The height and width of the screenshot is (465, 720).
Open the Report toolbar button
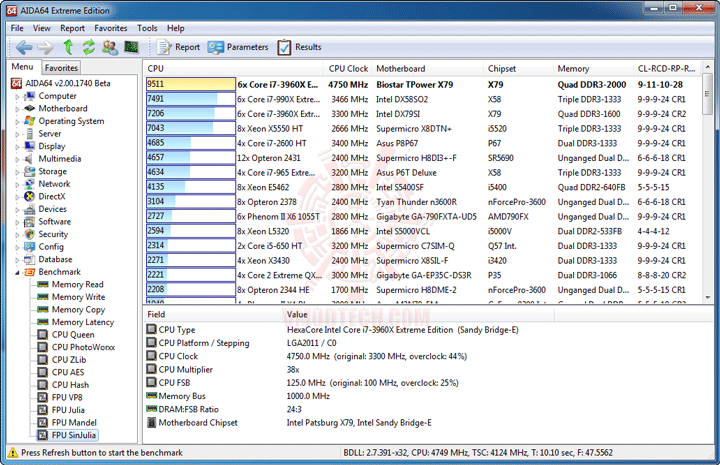point(178,47)
